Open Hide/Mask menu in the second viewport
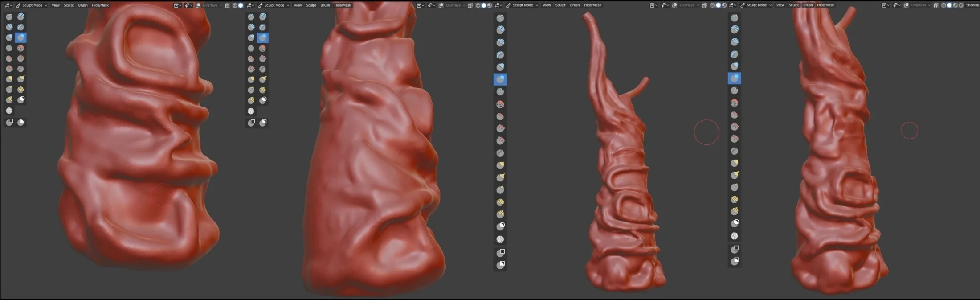 (343, 5)
